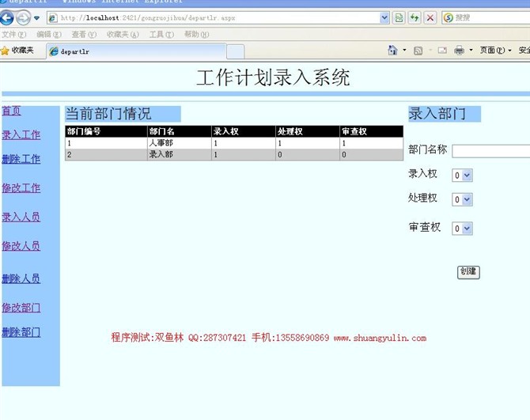The height and width of the screenshot is (420, 530).
Task: Open the 收藏夹 menu in menu bar
Action: 123,35
